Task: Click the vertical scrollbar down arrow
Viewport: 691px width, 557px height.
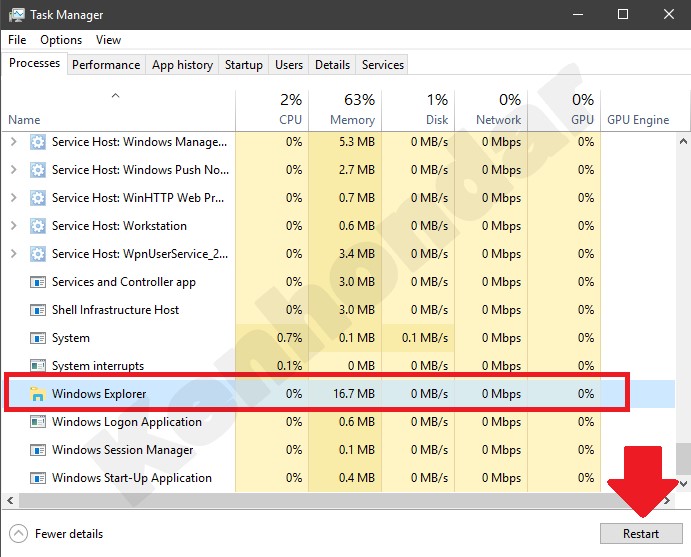Action: pos(683,484)
